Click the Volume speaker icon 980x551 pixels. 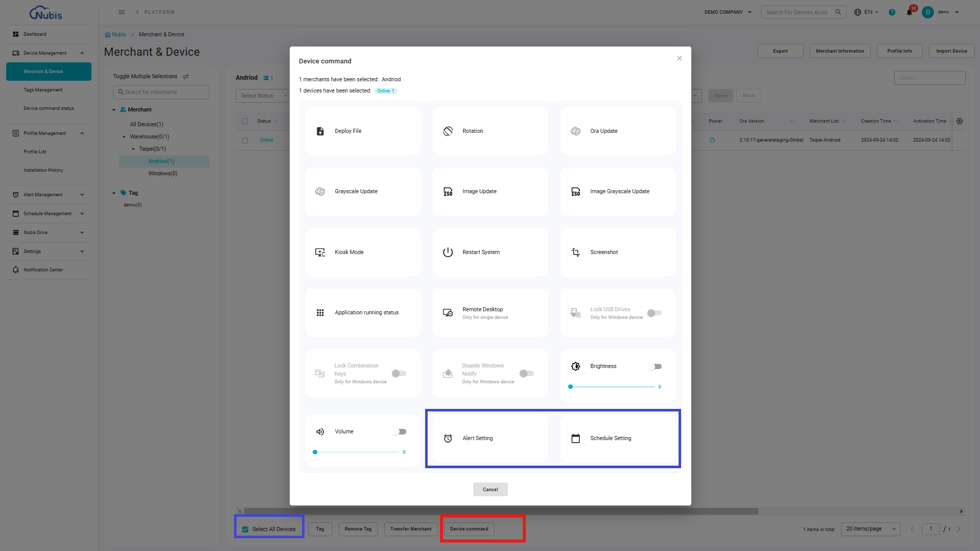(320, 431)
